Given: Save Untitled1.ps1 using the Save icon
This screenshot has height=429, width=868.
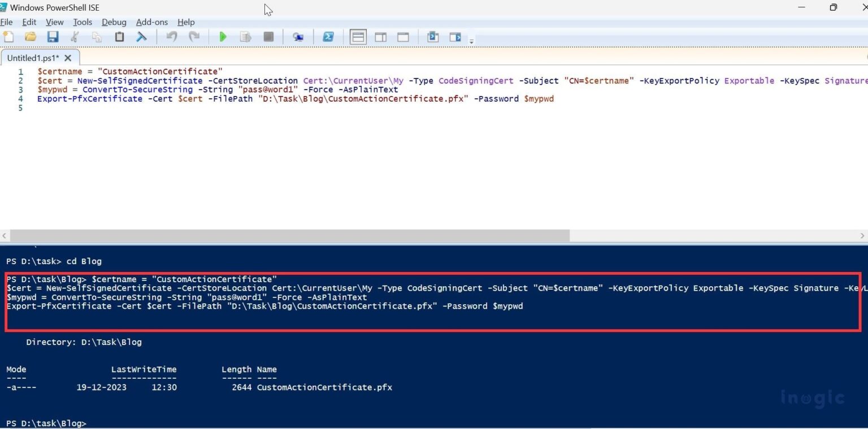Looking at the screenshot, I should (x=53, y=36).
